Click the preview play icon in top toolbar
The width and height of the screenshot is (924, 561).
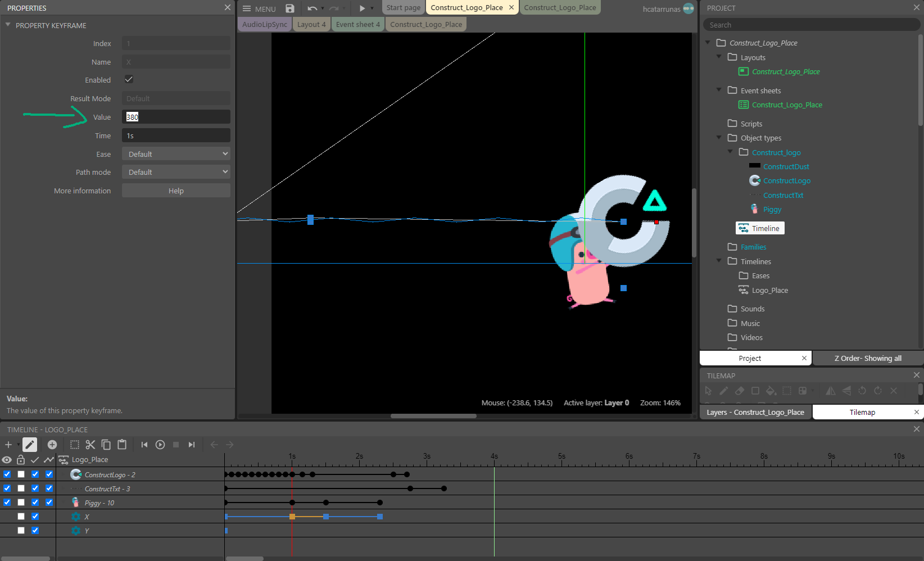[363, 8]
